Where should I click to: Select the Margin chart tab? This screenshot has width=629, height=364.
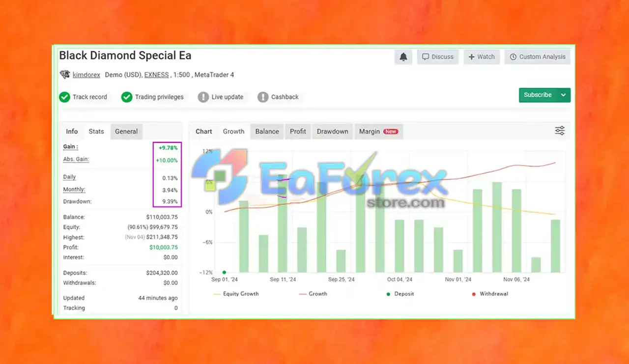(x=378, y=131)
